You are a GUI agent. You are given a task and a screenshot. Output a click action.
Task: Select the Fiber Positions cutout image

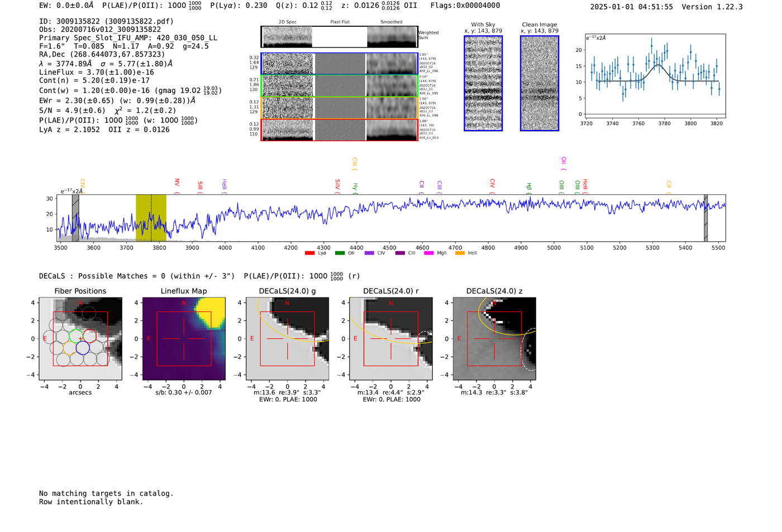(x=80, y=339)
